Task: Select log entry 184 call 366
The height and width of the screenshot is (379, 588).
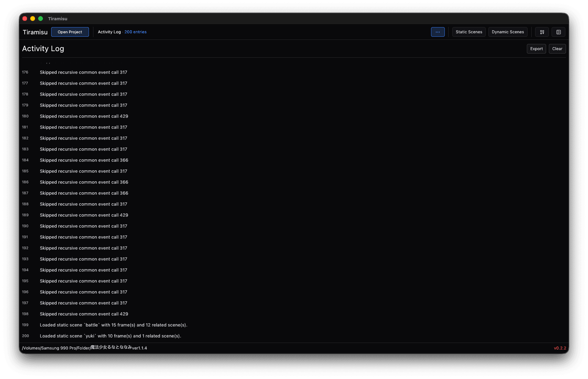Action: (294, 160)
